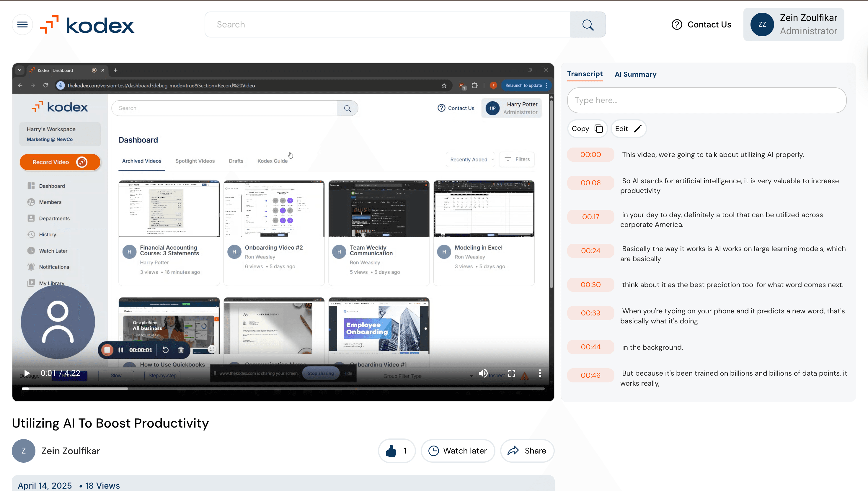Click the Hide link in the sharing bar
Screen dimensions: 868x491
347,373
